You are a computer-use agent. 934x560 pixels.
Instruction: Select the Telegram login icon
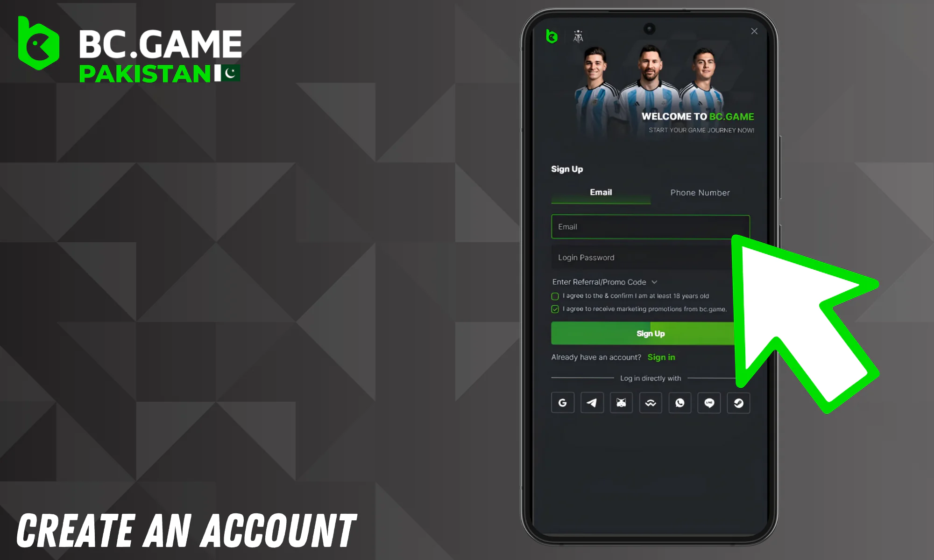point(591,402)
